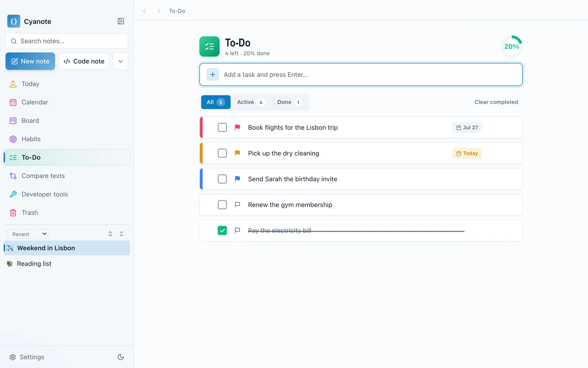The height and width of the screenshot is (368, 588).
Task: Click the To-Do green checklist header icon
Action: pos(209,46)
